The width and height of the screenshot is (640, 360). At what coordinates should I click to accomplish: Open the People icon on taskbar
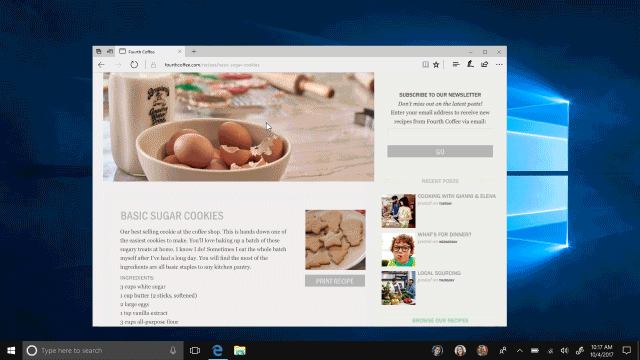pyautogui.click(x=503, y=350)
